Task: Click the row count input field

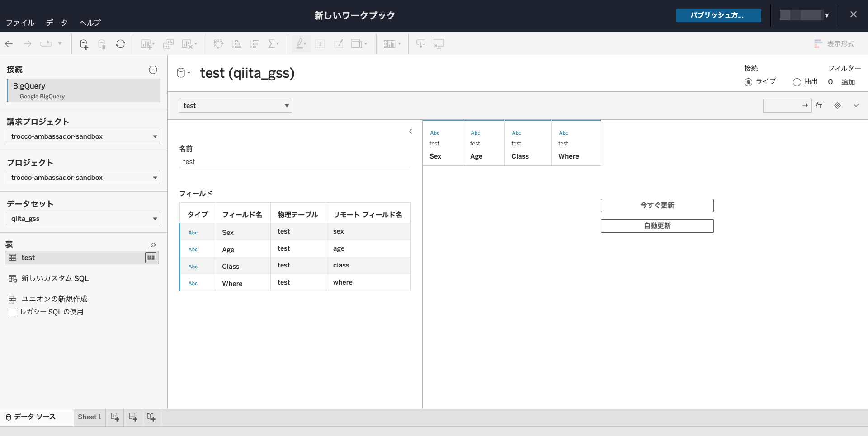Action: click(x=787, y=106)
